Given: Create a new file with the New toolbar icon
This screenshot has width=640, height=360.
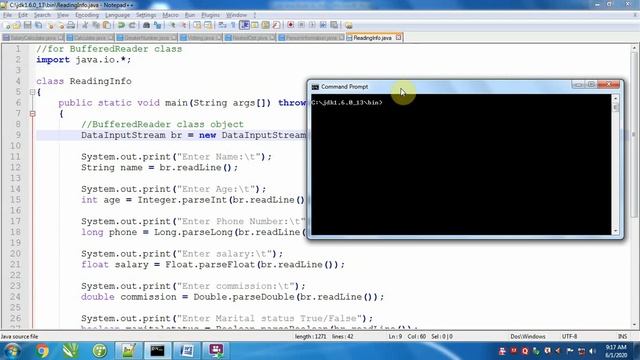Looking at the screenshot, I should coord(7,25).
